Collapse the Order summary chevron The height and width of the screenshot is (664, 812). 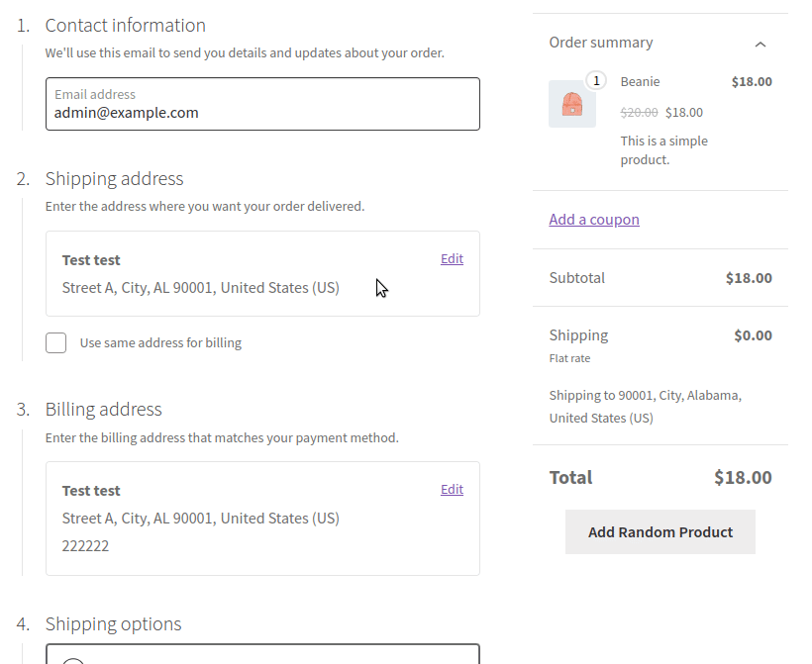[x=760, y=44]
